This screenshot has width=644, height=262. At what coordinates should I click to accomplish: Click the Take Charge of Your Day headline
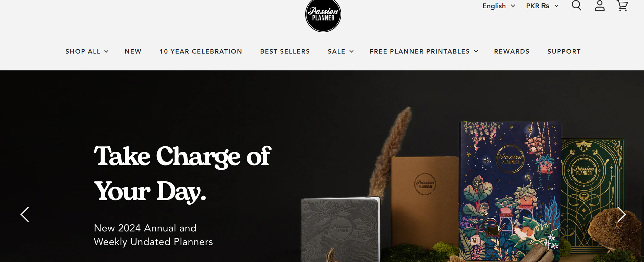[x=182, y=173]
